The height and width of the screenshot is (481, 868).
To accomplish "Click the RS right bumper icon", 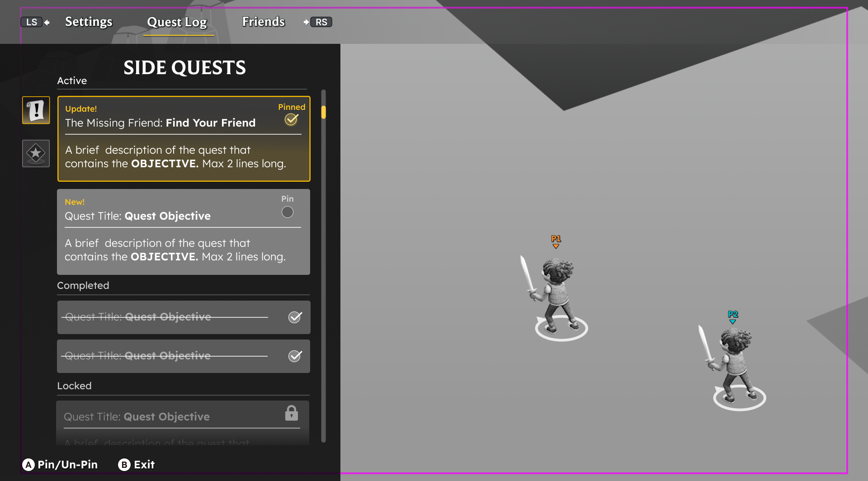I will point(321,22).
